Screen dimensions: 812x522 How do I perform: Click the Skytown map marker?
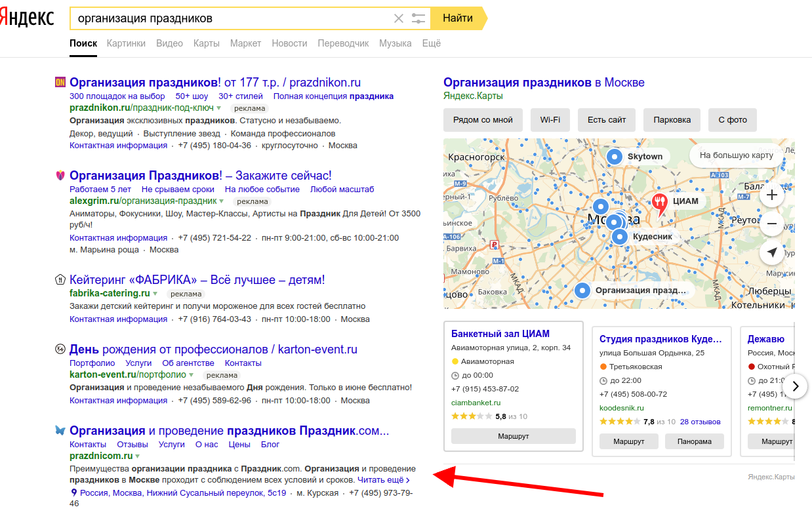pos(614,157)
